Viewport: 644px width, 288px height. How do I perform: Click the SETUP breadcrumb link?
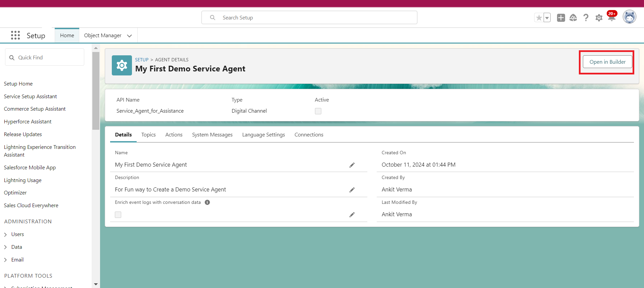pos(142,60)
